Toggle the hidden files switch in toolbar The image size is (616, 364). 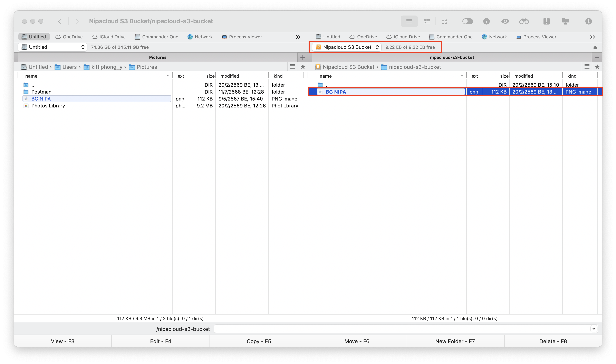click(467, 21)
